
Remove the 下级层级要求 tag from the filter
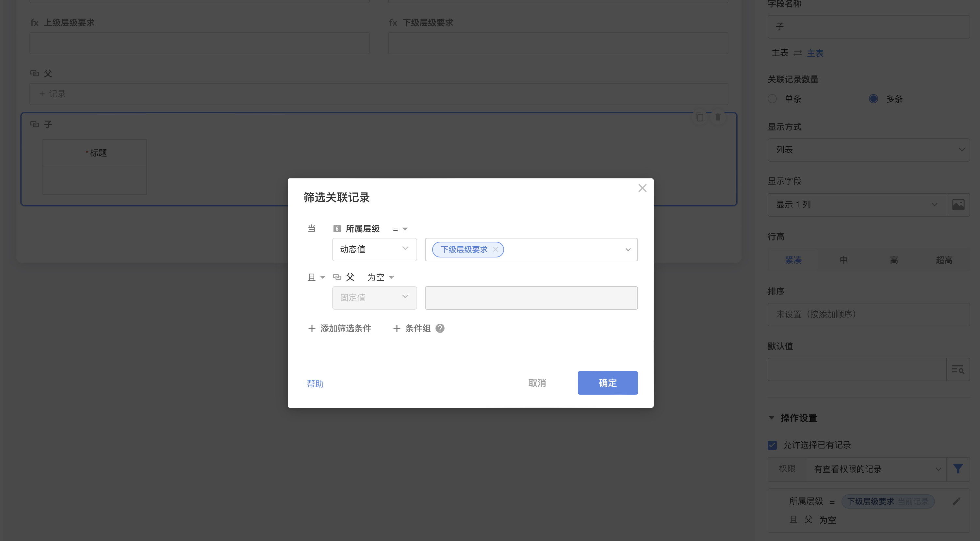[x=495, y=249]
